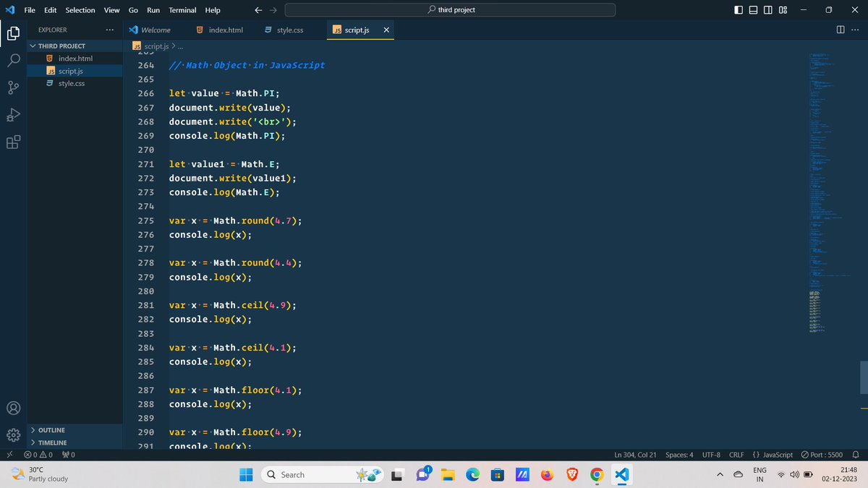Open style.css in the Explorer tree

pyautogui.click(x=76, y=83)
